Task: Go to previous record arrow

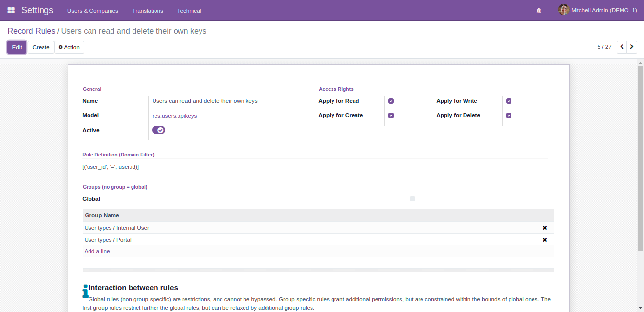Action: pyautogui.click(x=622, y=47)
